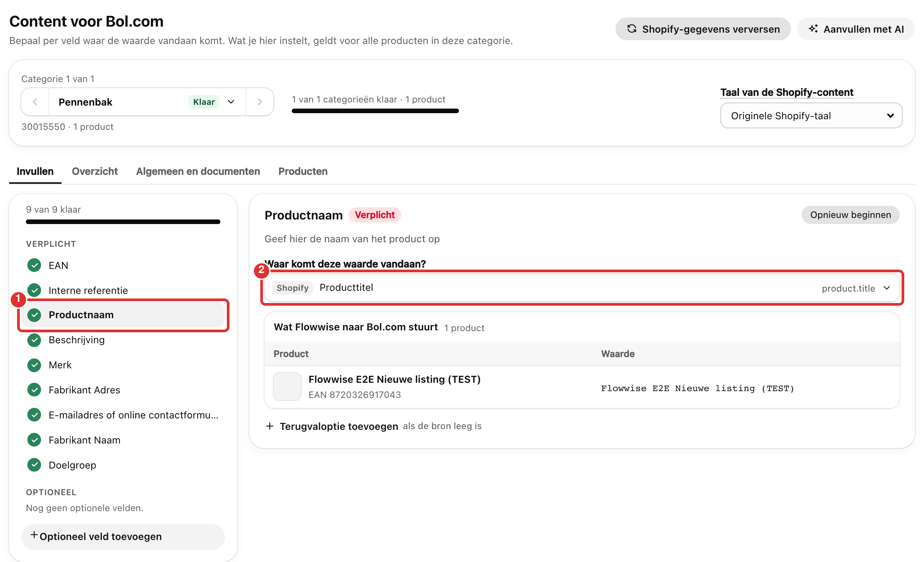
Task: Click the category ID 30015550 text
Action: pos(43,127)
